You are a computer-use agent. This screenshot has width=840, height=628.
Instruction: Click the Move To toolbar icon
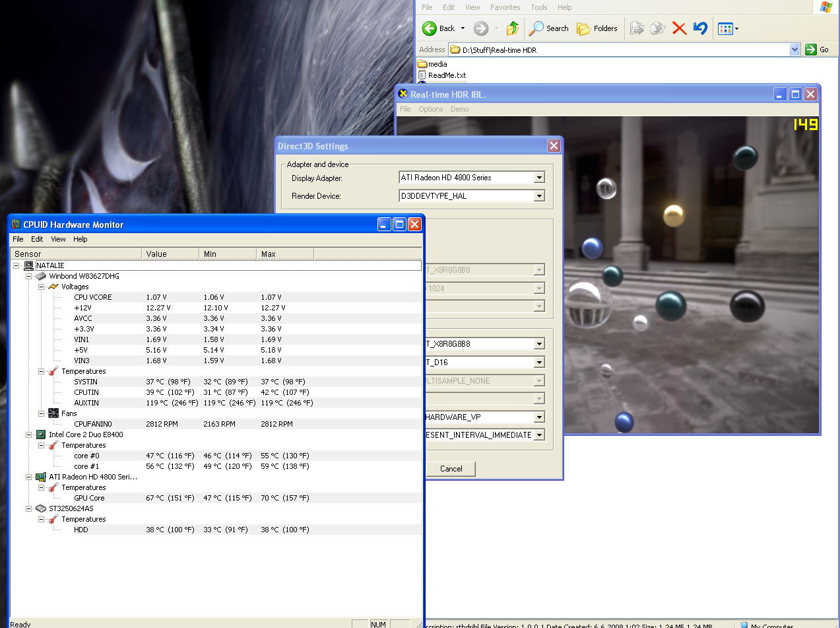[637, 28]
